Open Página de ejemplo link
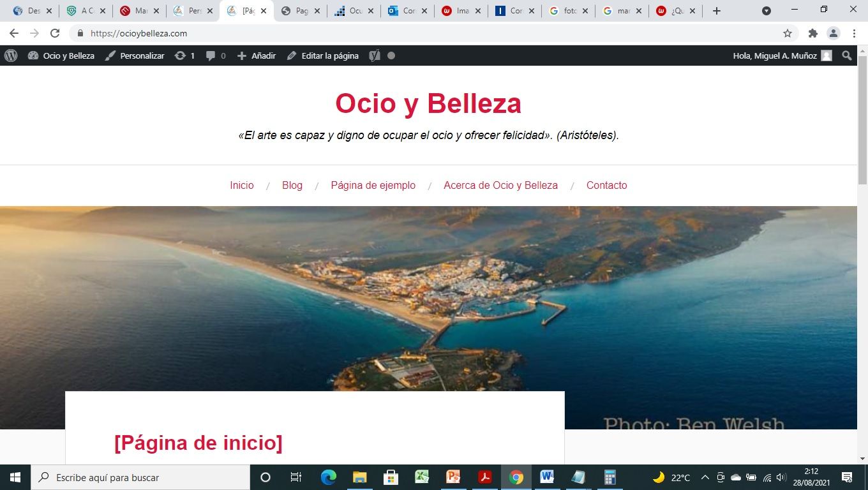Viewport: 868px width, 490px height. click(373, 185)
